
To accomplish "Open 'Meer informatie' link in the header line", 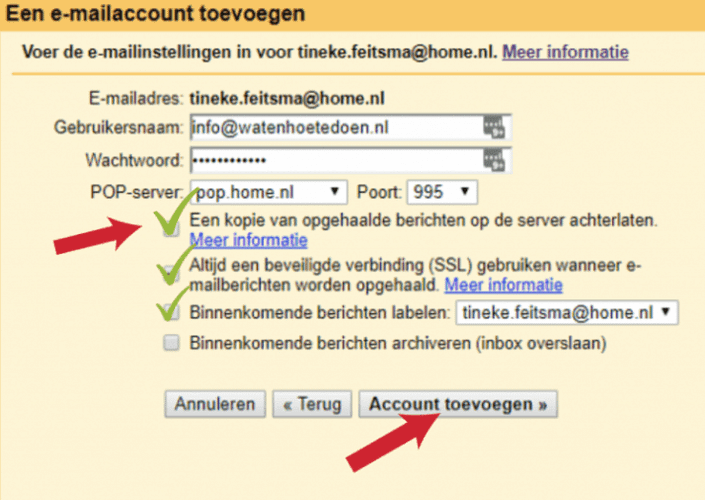I will 565,52.
